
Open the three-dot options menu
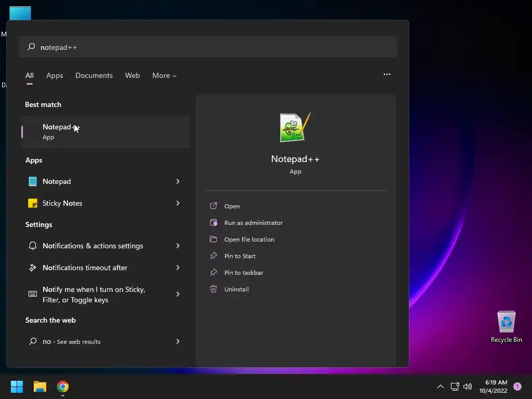point(387,75)
